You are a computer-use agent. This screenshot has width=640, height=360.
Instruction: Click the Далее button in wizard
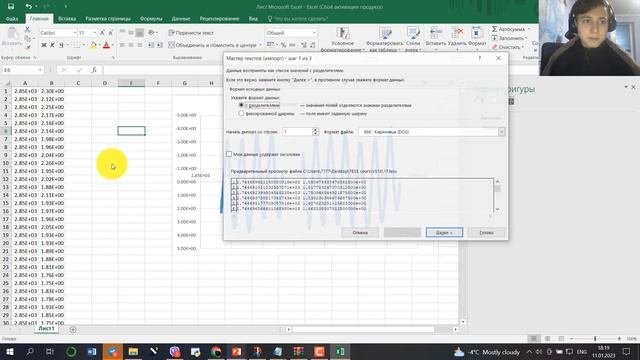pyautogui.click(x=444, y=232)
